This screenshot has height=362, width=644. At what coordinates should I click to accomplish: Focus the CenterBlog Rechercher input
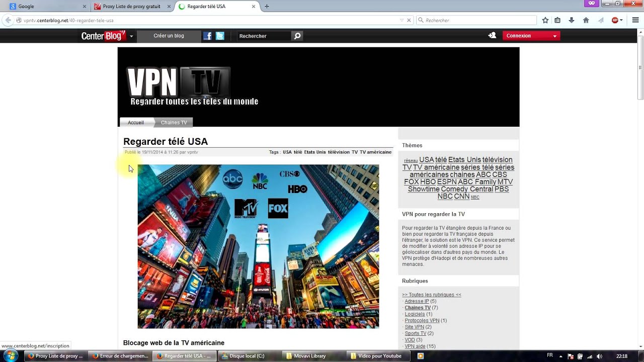[x=265, y=36]
